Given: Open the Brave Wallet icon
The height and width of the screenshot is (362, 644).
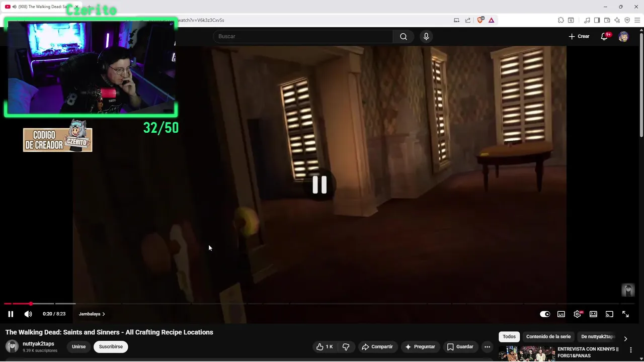Looking at the screenshot, I should 607,20.
